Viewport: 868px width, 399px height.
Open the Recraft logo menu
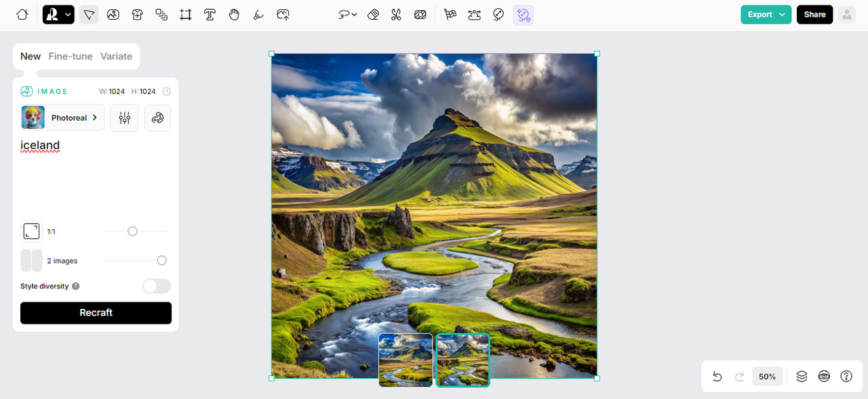pos(58,14)
